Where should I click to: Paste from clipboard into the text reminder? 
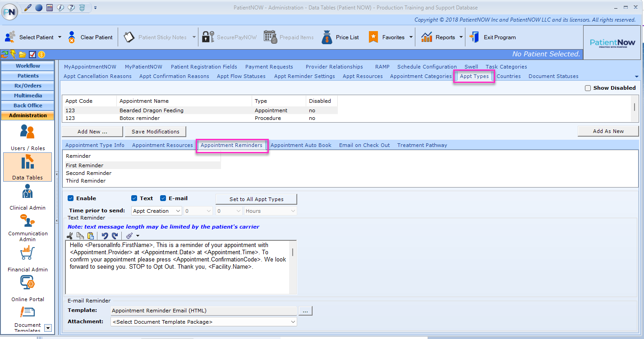pos(90,235)
